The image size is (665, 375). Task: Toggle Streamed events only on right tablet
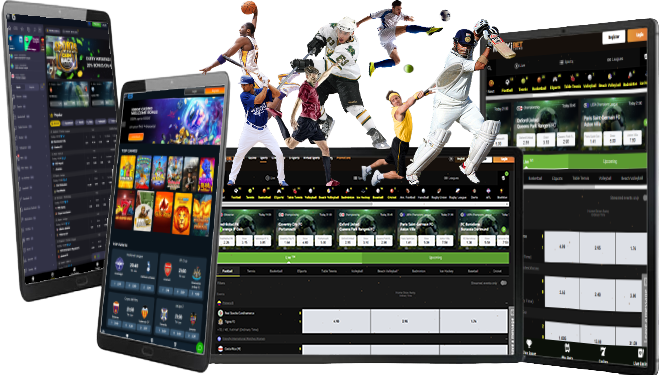pos(644,197)
